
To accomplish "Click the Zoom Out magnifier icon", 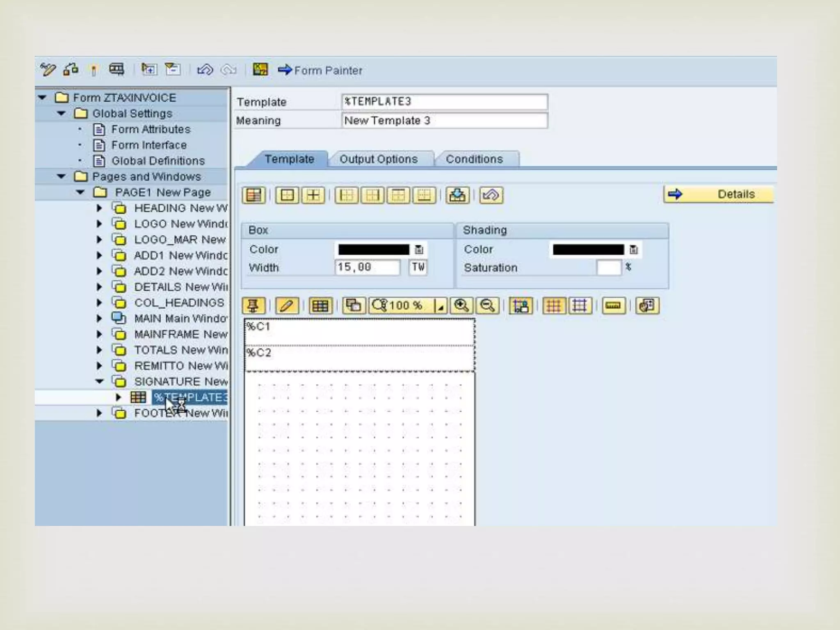I will click(x=487, y=306).
